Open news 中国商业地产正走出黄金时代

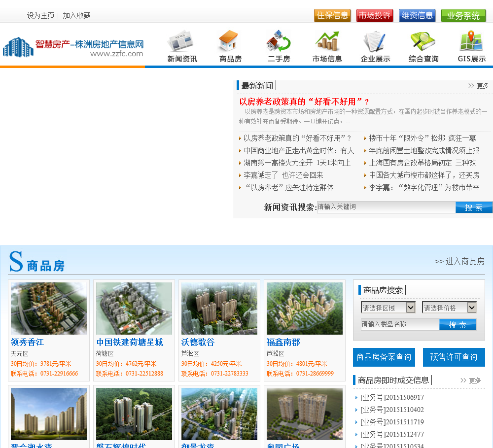click(299, 151)
